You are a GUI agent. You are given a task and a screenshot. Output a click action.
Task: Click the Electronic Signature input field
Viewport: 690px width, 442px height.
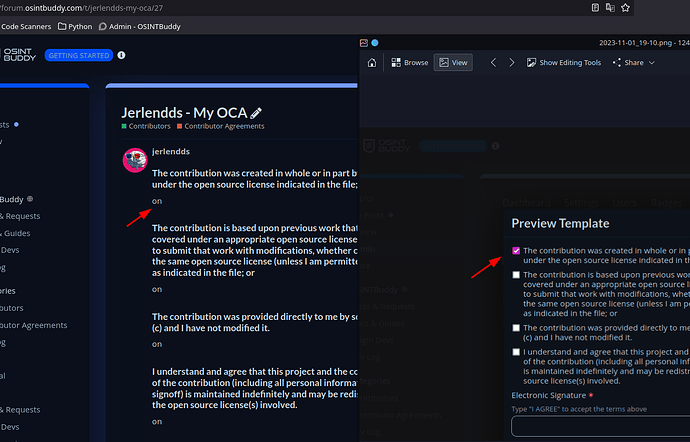point(601,426)
